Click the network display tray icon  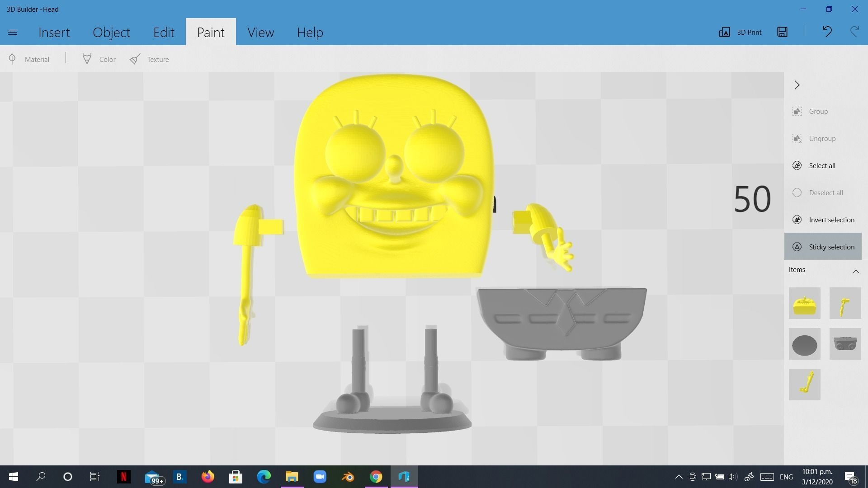coord(706,477)
